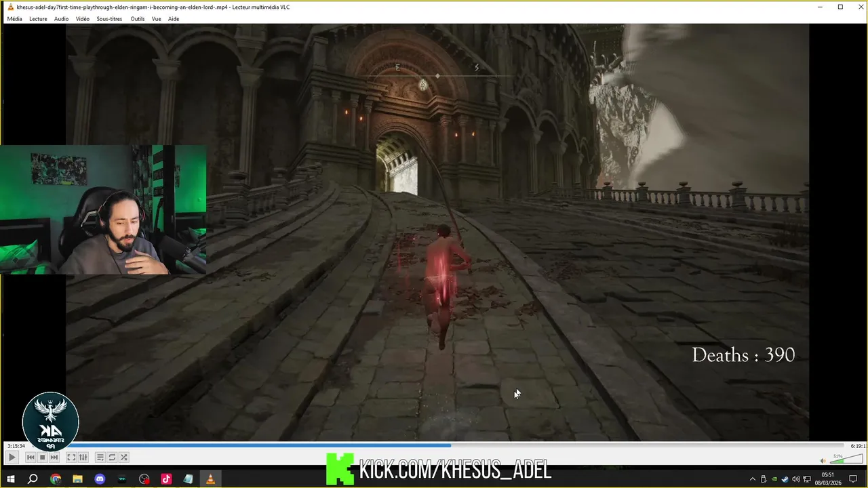Minimize the VLC window

pyautogui.click(x=821, y=7)
